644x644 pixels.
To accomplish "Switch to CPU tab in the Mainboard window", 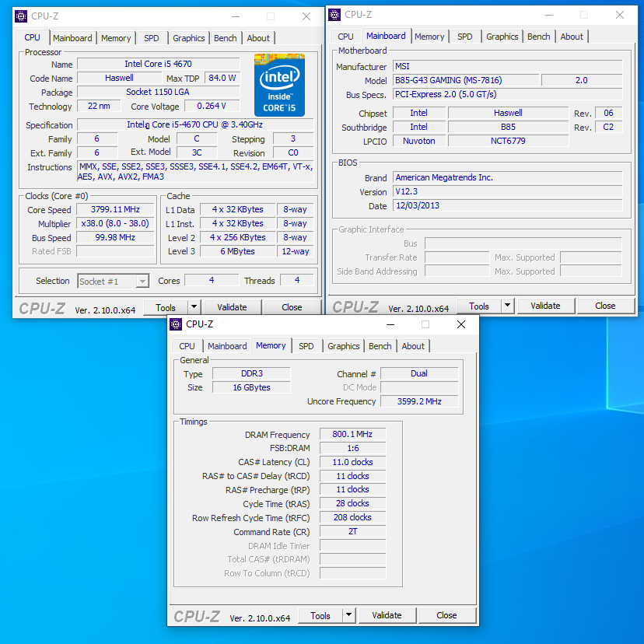I will (x=345, y=37).
